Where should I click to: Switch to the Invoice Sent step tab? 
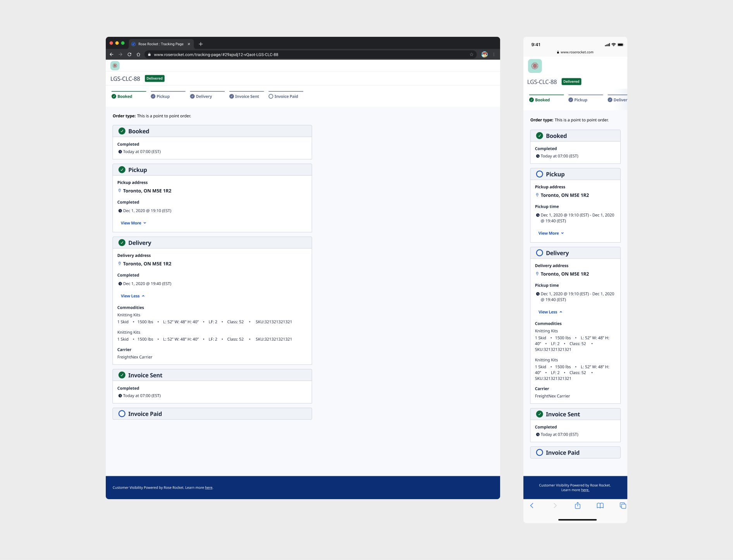(246, 96)
